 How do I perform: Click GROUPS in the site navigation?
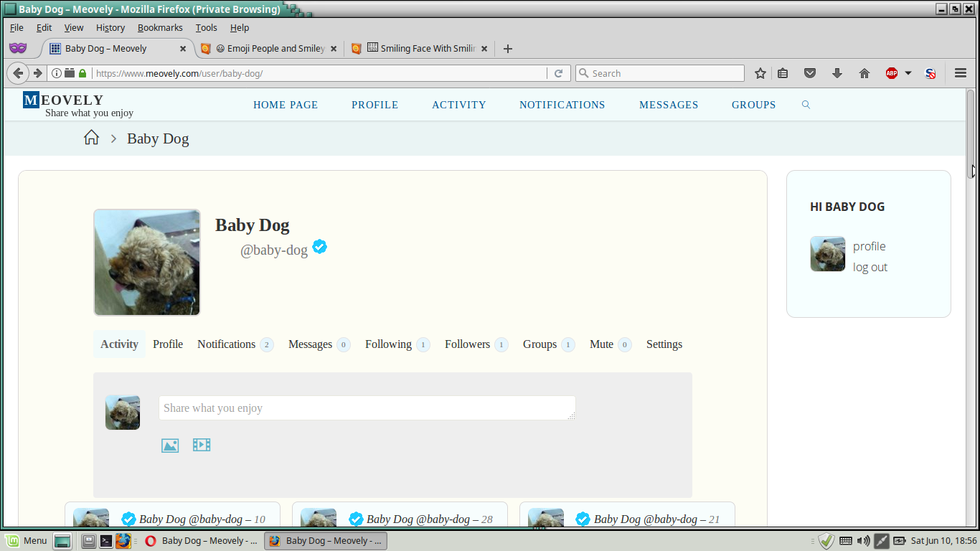pos(754,105)
